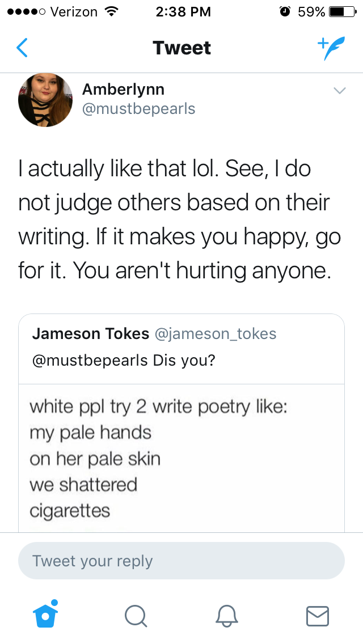Expand tweet options chevron beside Amberlynn
Image resolution: width=363 pixels, height=644 pixels.
(340, 90)
